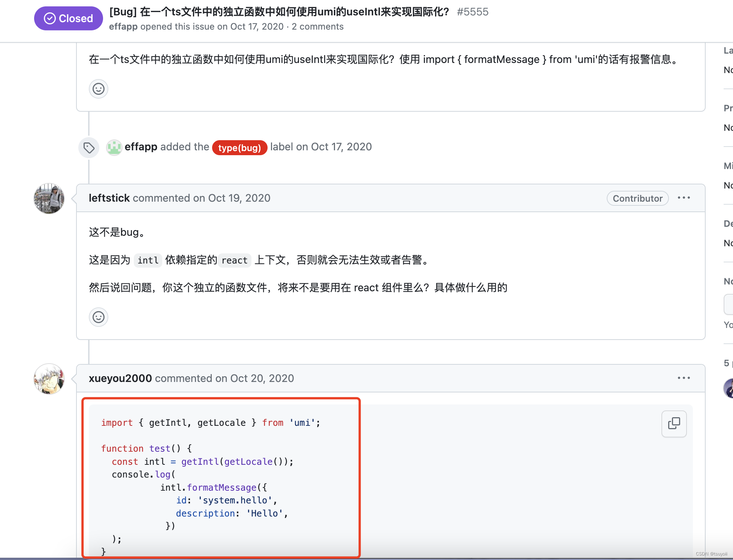Click the leftstick username link
This screenshot has height=560, width=733.
tap(109, 198)
